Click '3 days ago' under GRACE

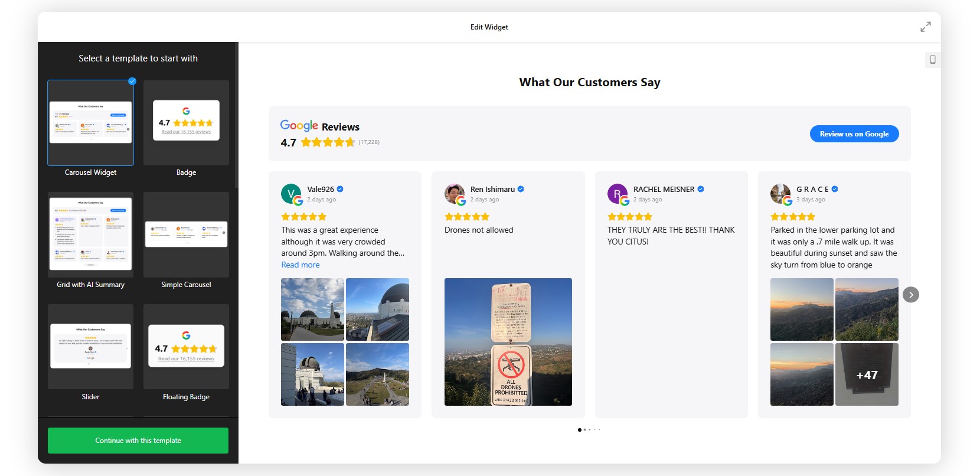(x=811, y=200)
